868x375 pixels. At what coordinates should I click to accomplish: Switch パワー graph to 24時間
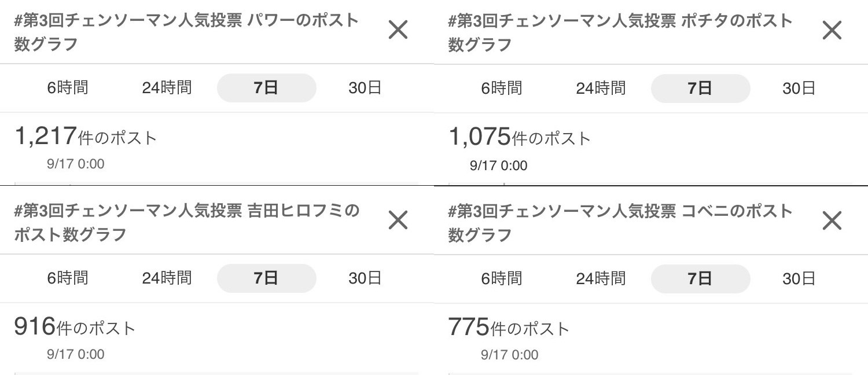pos(167,88)
